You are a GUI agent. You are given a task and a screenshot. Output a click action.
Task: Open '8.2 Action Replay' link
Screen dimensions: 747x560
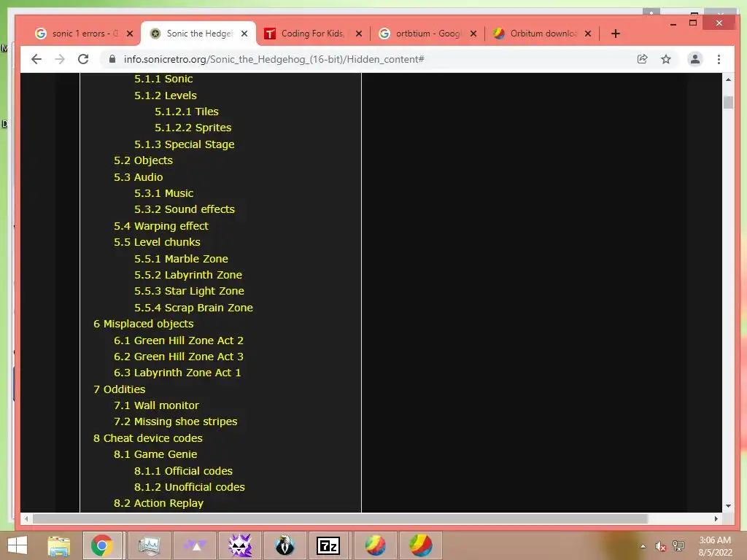click(x=158, y=503)
